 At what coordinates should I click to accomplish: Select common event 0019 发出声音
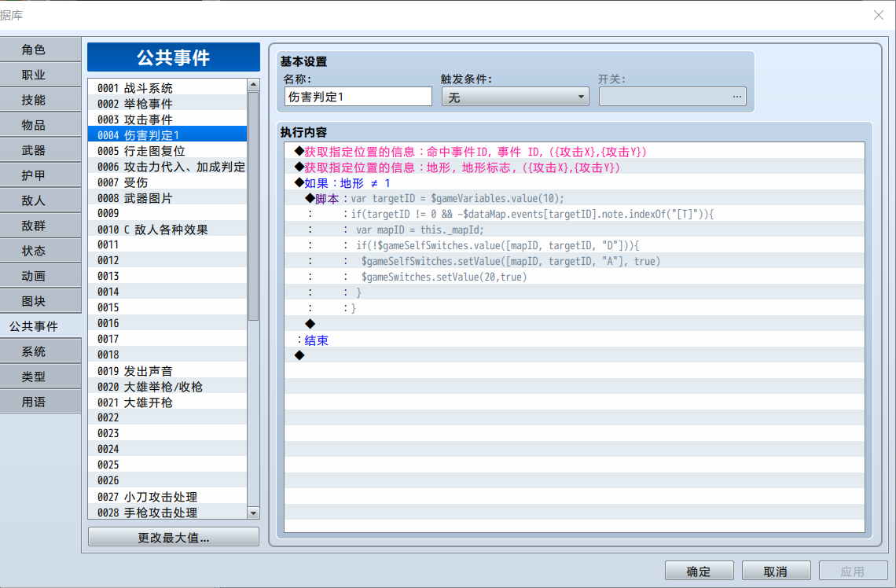point(167,371)
